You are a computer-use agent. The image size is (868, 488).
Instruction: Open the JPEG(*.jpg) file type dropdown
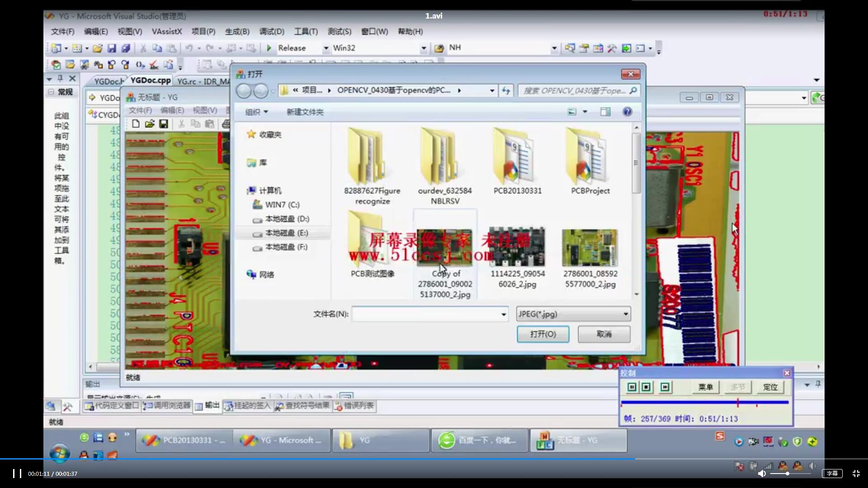click(626, 314)
